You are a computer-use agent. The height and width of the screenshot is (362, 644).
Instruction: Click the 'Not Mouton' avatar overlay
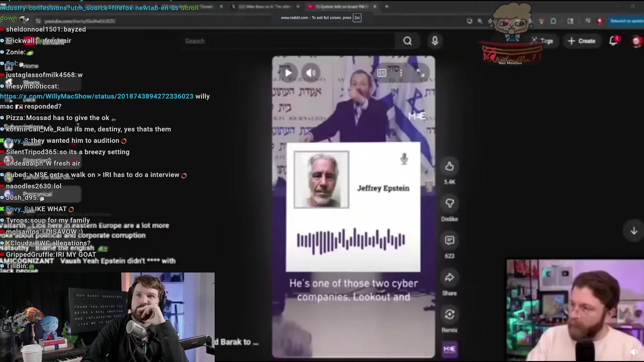pos(512,34)
